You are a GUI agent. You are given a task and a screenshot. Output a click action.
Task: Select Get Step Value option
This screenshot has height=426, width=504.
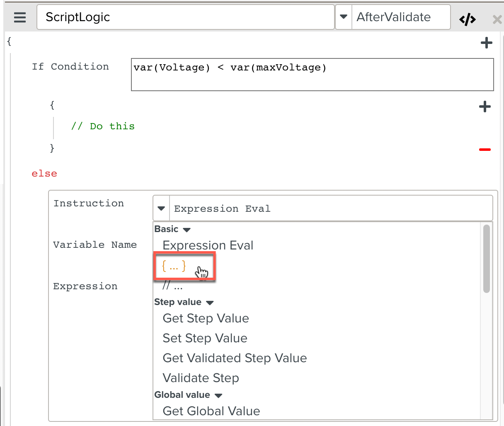206,318
